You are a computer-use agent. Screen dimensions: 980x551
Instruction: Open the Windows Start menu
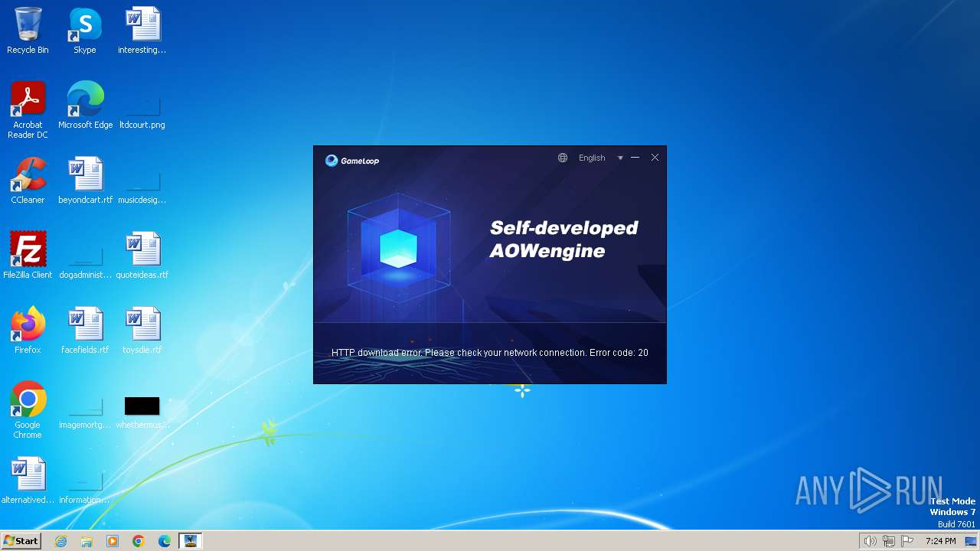(21, 541)
